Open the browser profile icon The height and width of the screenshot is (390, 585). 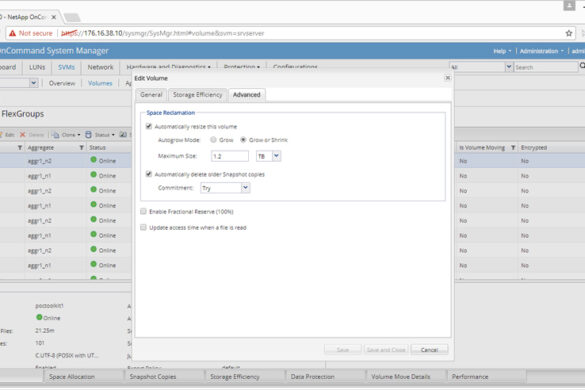tap(569, 6)
